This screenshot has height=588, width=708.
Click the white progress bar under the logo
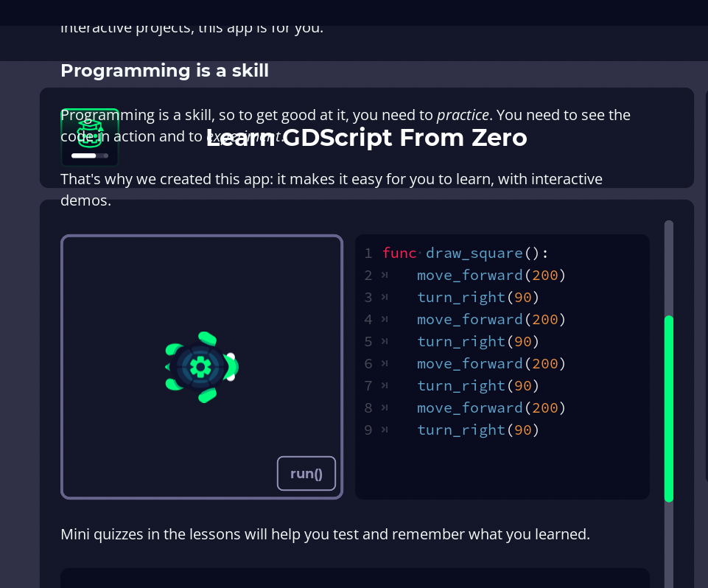click(x=90, y=155)
